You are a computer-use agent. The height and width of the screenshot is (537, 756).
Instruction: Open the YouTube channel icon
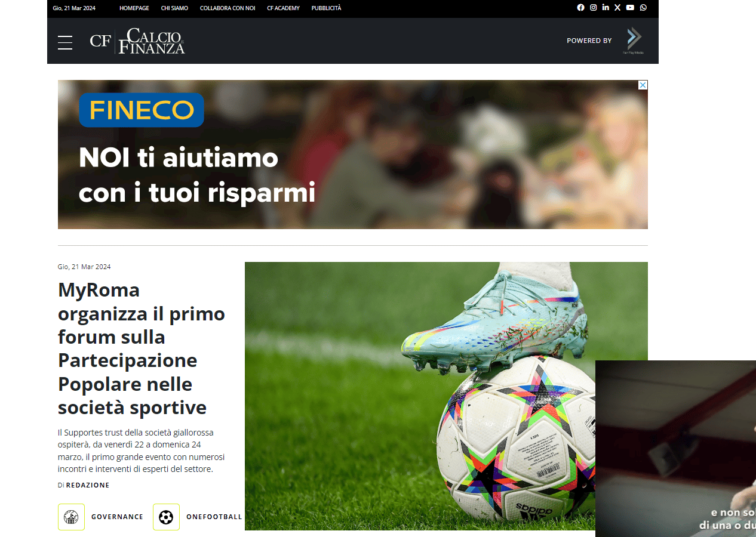(x=630, y=8)
